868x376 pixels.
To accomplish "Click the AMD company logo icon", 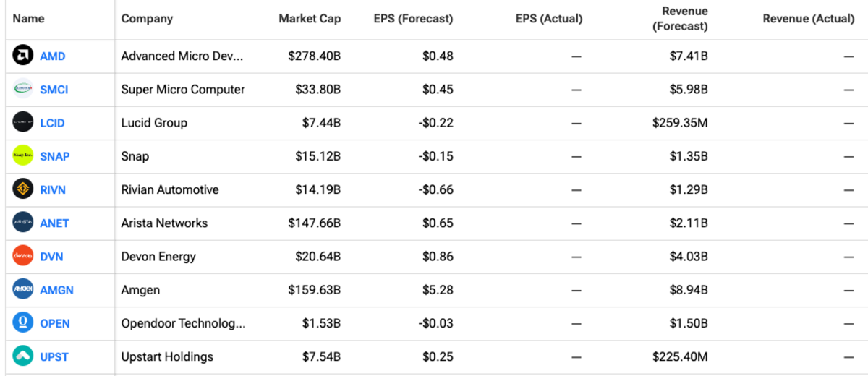I will coord(23,56).
